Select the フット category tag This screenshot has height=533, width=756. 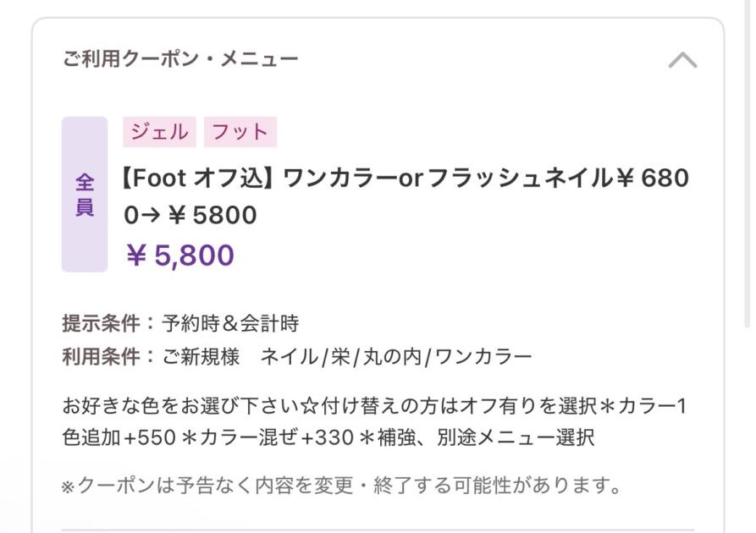point(240,132)
